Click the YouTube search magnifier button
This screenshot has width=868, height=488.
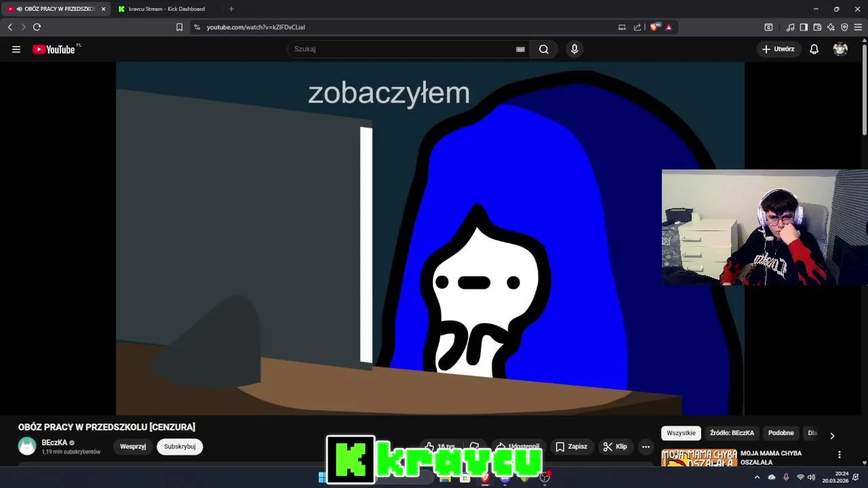tap(544, 49)
